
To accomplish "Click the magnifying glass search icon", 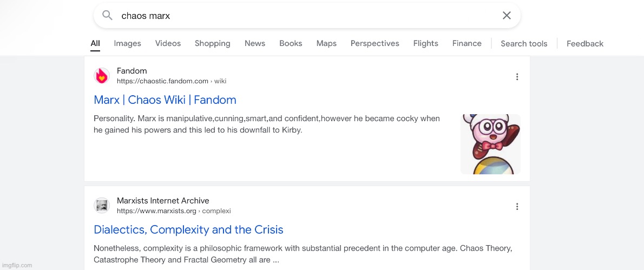I will pyautogui.click(x=107, y=16).
